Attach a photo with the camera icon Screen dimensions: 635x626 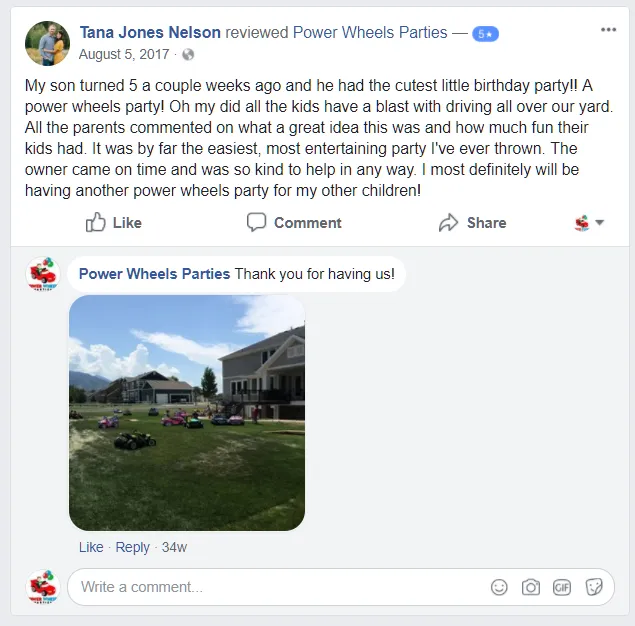pyautogui.click(x=531, y=587)
